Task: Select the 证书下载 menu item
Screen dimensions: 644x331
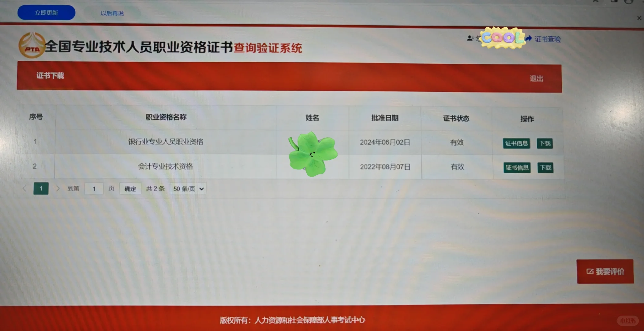Action: click(51, 76)
